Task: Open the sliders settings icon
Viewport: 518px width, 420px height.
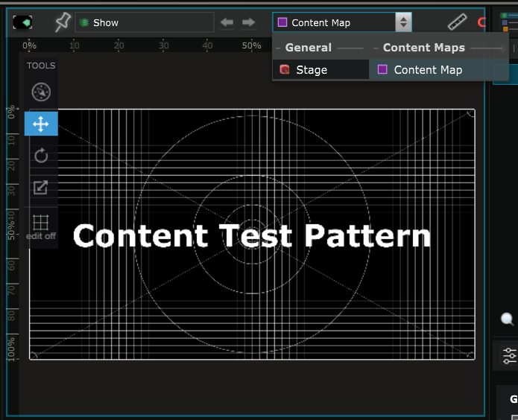Action: click(x=510, y=354)
